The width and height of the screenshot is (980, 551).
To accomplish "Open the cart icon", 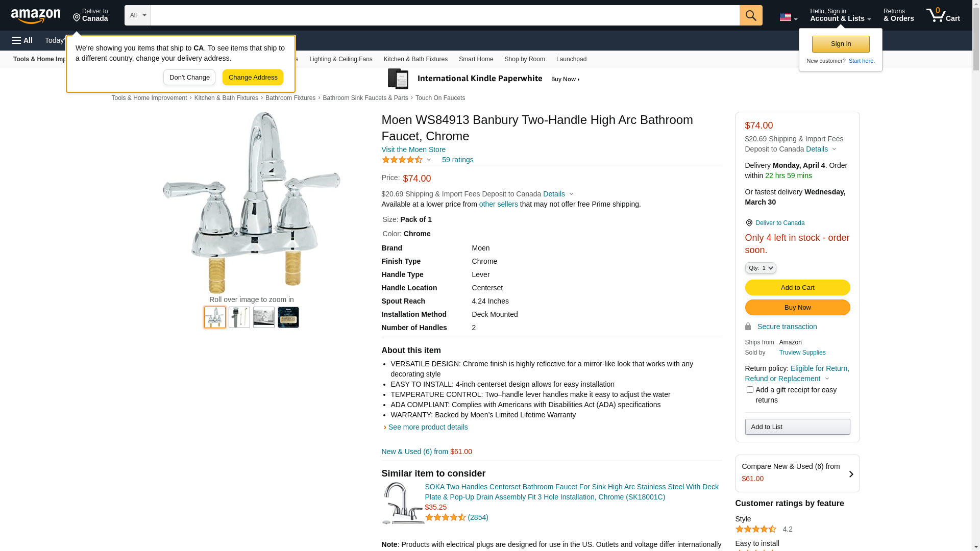I will pos(943,15).
